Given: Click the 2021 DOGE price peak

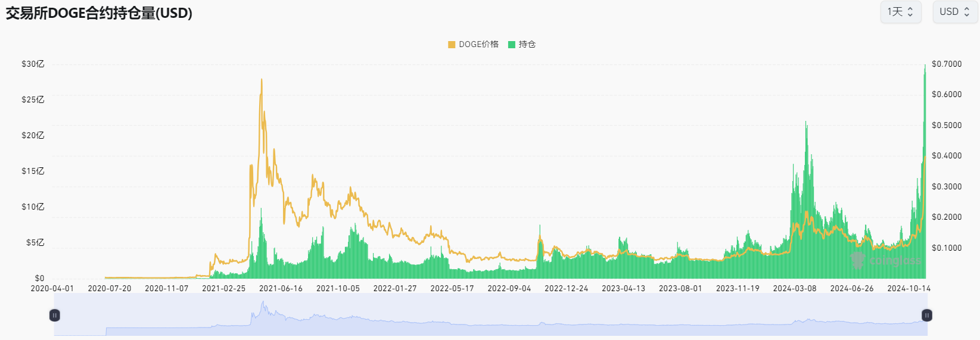Looking at the screenshot, I should click(262, 80).
